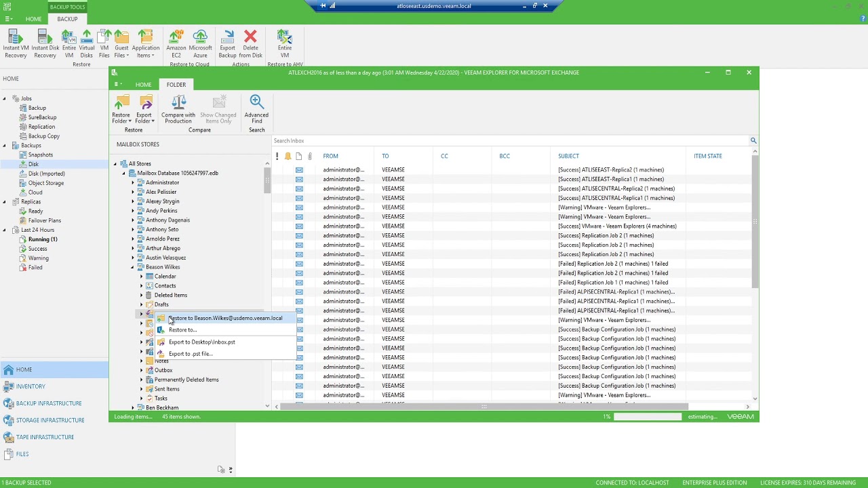The height and width of the screenshot is (488, 868).
Task: Sort by the reminder bell column
Action: (288, 156)
